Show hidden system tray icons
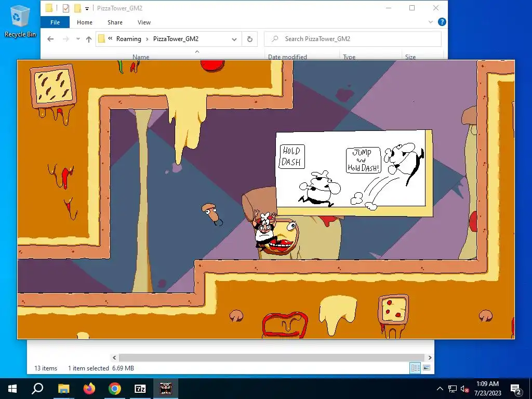The image size is (532, 399). coord(440,389)
